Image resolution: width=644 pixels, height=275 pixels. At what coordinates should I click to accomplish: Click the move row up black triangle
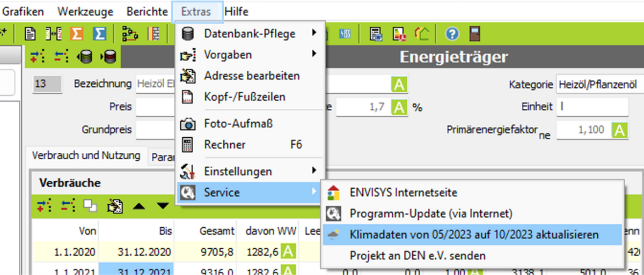click(x=138, y=205)
